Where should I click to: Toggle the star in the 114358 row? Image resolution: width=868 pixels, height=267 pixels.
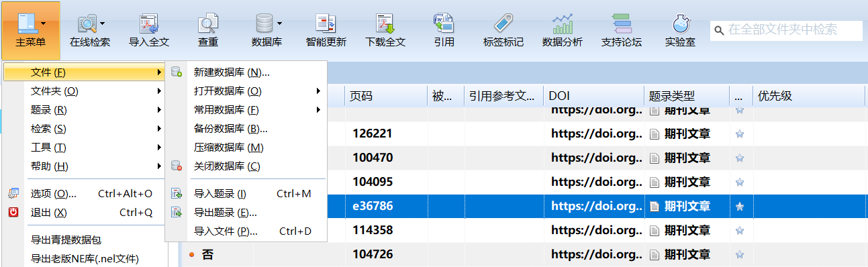[x=740, y=231]
